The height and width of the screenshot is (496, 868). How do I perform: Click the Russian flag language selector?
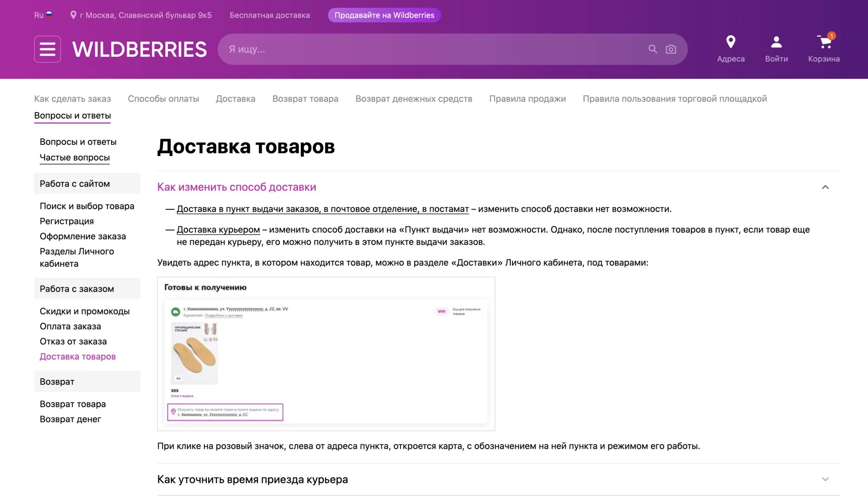[x=49, y=15]
